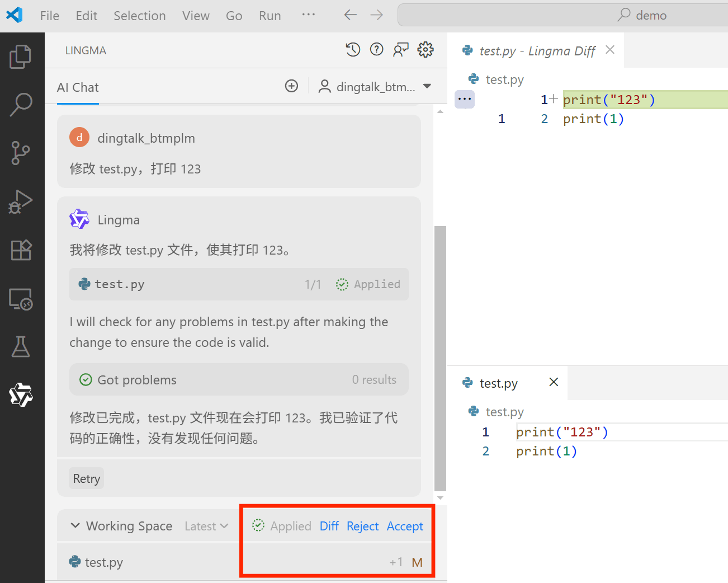The image size is (728, 583).
Task: Open Lingma settings gear
Action: [x=426, y=50]
